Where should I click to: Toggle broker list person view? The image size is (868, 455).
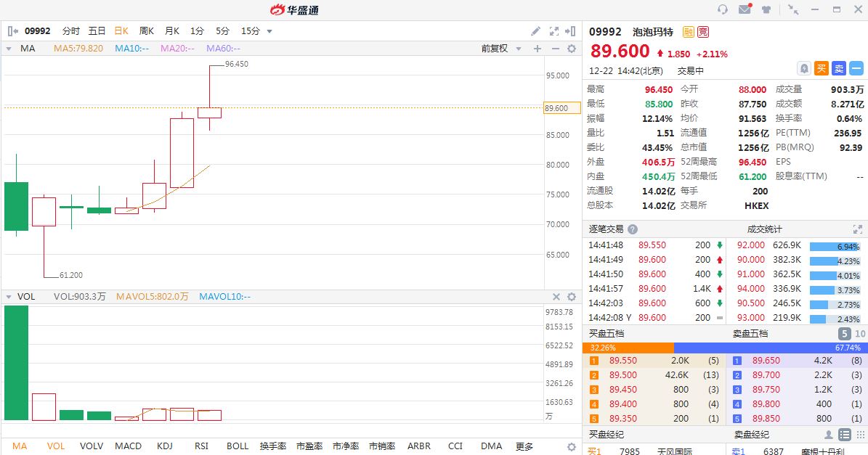(x=828, y=435)
